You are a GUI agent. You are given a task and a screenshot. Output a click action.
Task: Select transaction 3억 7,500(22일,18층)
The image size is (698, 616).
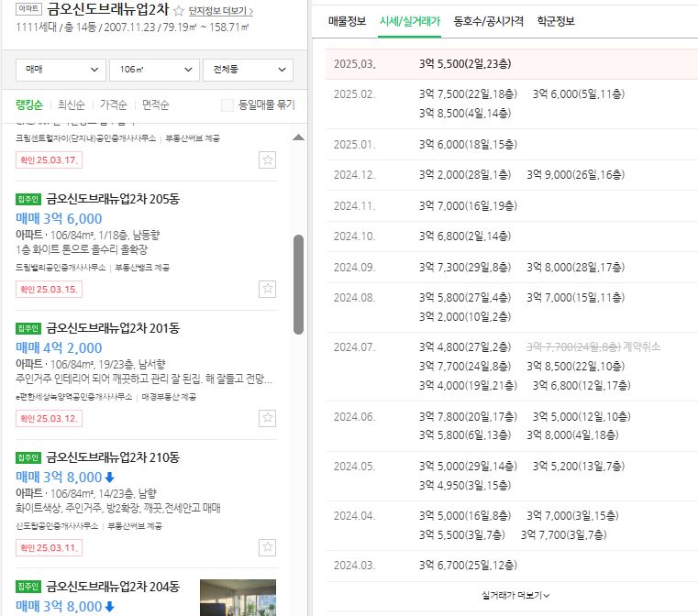(468, 94)
